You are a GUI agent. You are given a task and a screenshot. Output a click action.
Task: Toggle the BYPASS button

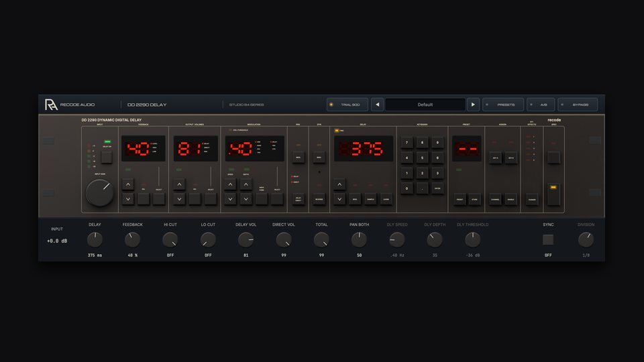[578, 105]
